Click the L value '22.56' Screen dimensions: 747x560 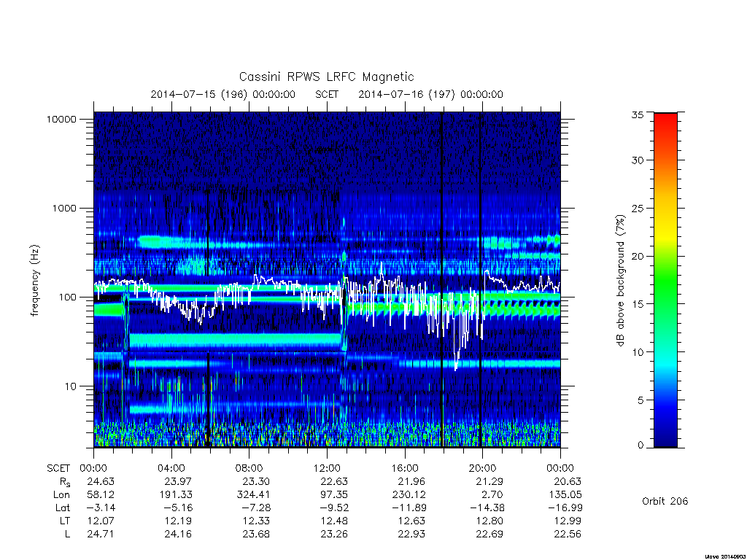568,534
